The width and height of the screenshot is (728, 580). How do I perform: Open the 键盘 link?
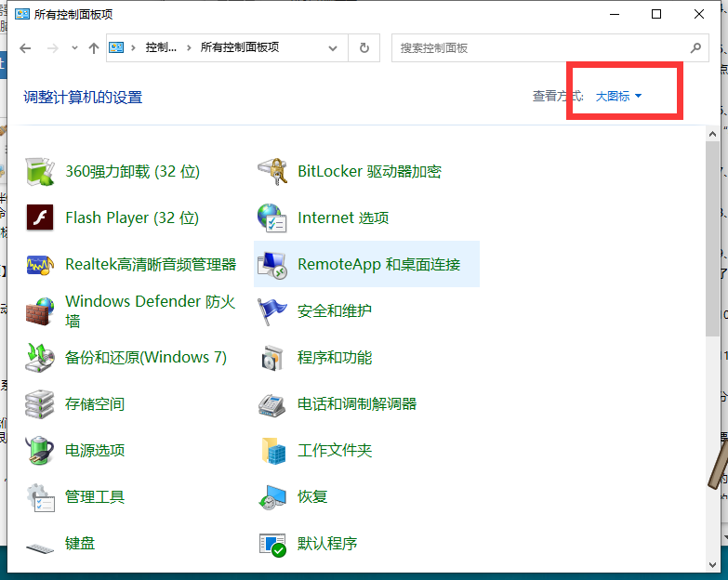[80, 544]
